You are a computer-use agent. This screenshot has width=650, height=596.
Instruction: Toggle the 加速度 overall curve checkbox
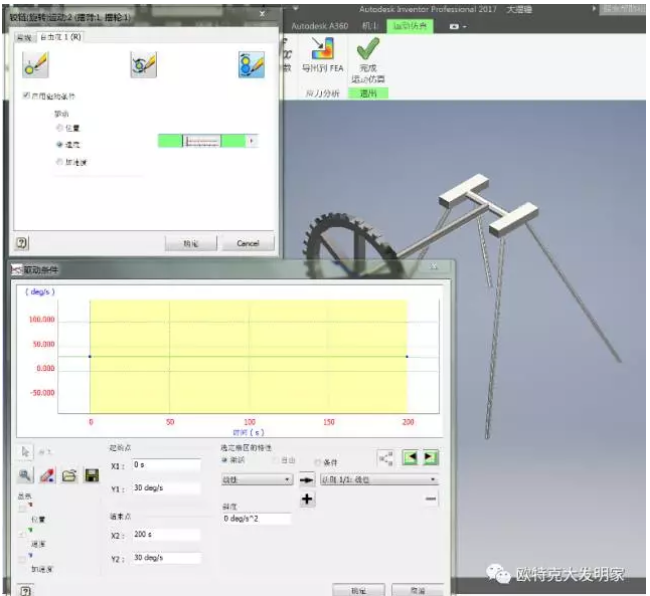(22, 559)
